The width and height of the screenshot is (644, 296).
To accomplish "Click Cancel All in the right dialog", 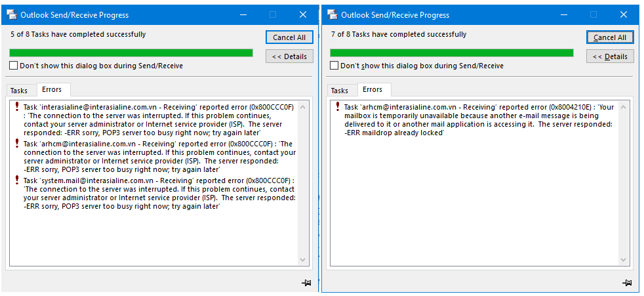I will tap(610, 37).
